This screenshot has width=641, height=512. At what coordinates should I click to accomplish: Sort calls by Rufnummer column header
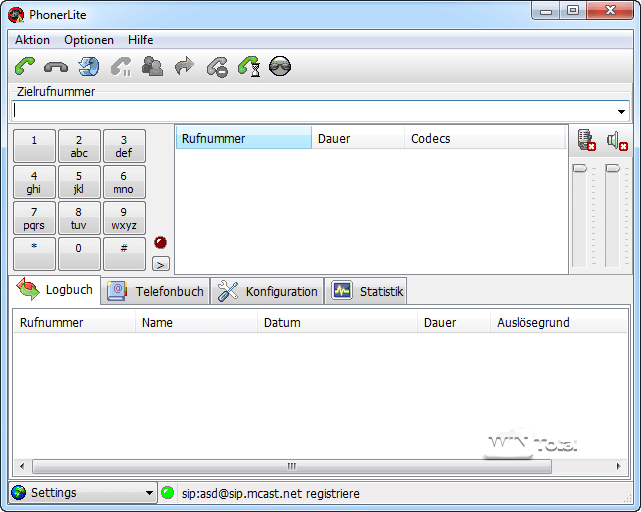244,138
